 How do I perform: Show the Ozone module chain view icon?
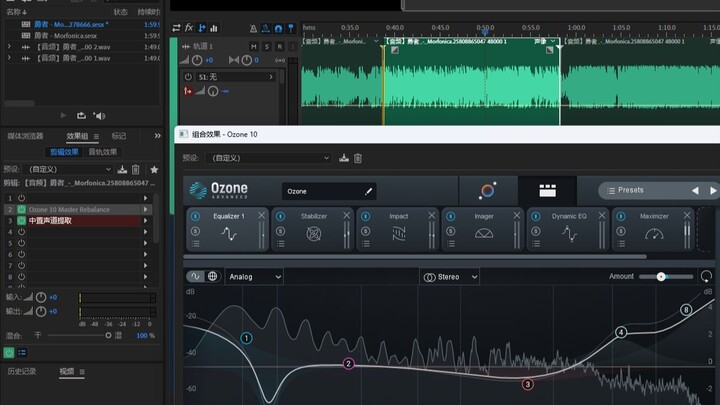(x=547, y=190)
